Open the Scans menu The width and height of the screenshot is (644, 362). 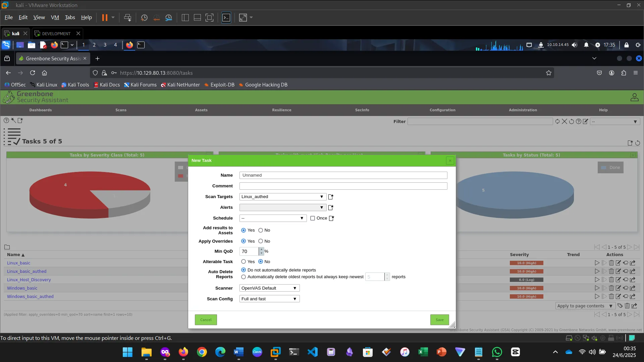(121, 110)
